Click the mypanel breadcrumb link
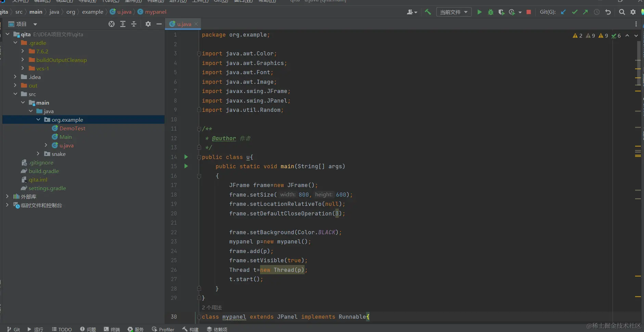The height and width of the screenshot is (332, 644). pyautogui.click(x=155, y=12)
